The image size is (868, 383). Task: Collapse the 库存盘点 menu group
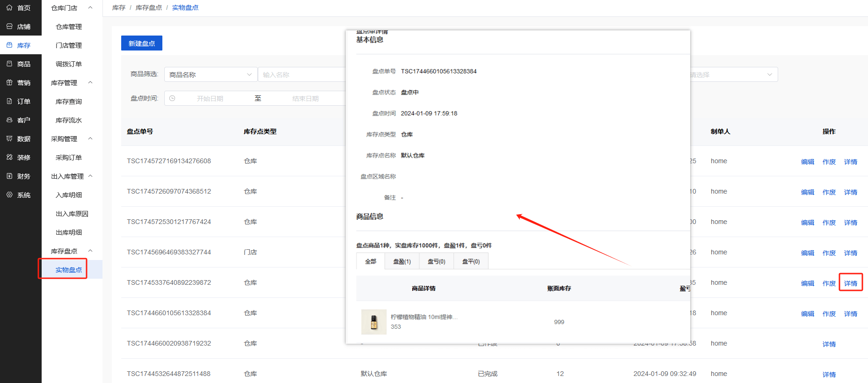click(90, 251)
